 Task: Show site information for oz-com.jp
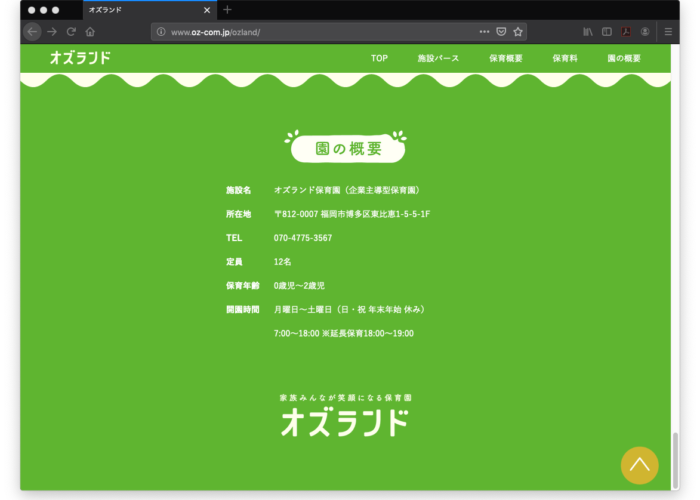tap(161, 32)
